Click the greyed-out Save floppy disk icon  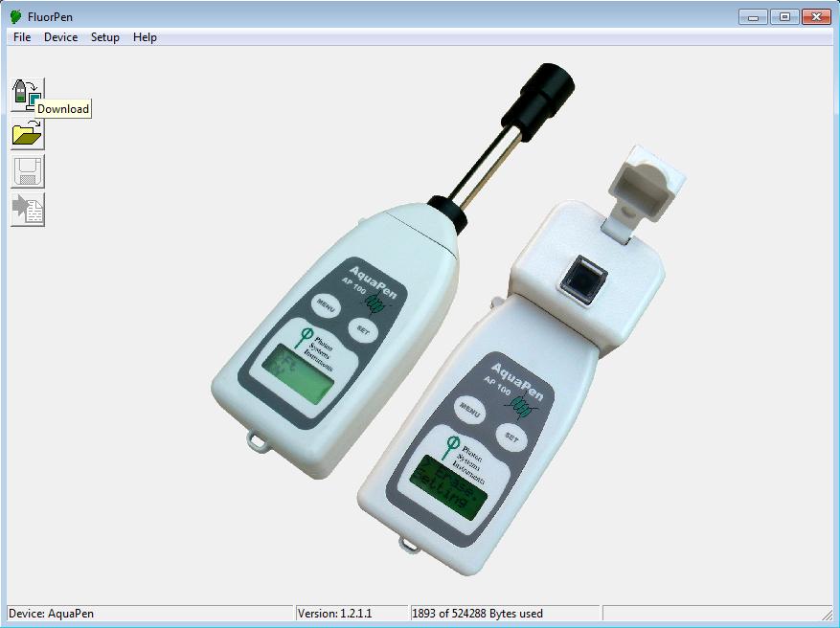click(28, 171)
